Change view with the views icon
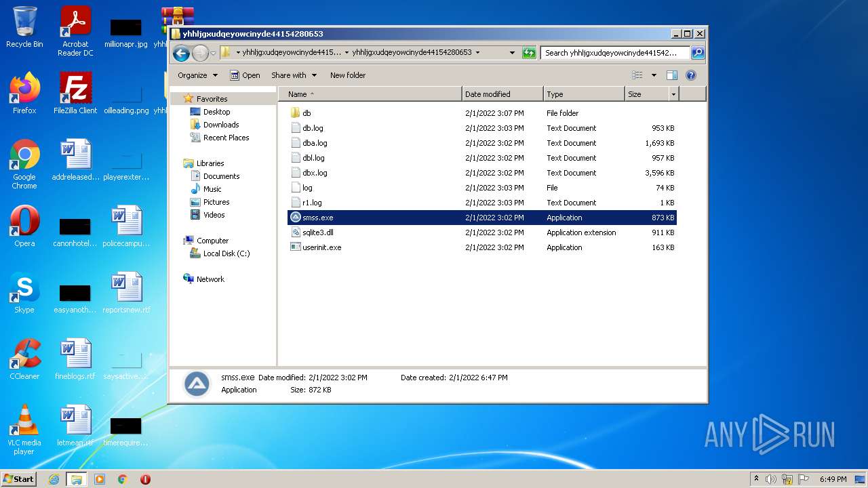 pyautogui.click(x=637, y=75)
